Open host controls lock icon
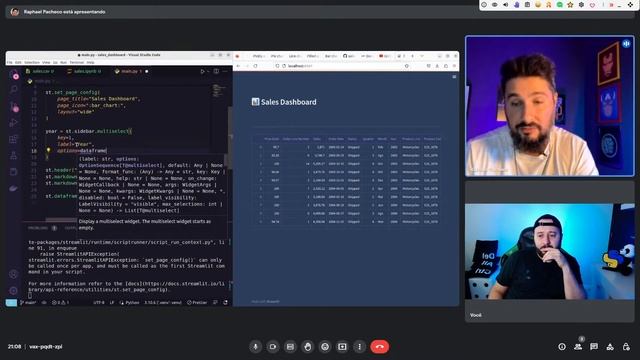The width and height of the screenshot is (640, 360). click(626, 347)
